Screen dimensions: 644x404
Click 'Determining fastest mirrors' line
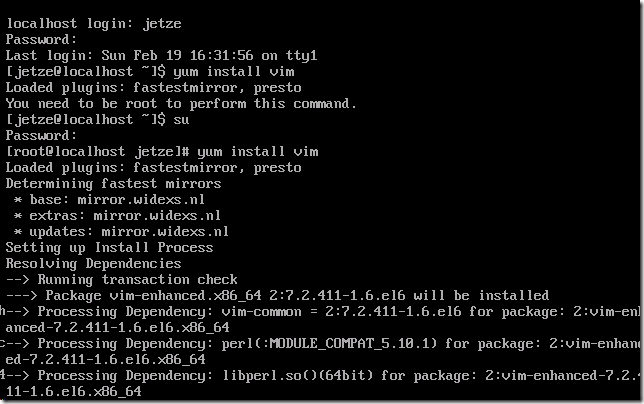click(x=113, y=184)
